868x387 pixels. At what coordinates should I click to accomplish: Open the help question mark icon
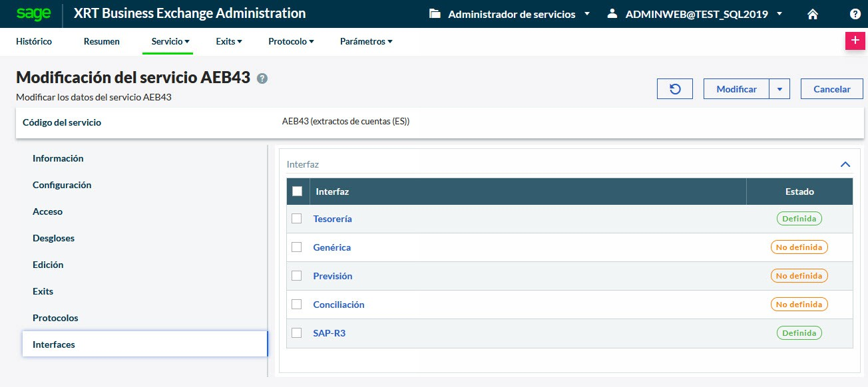point(855,14)
